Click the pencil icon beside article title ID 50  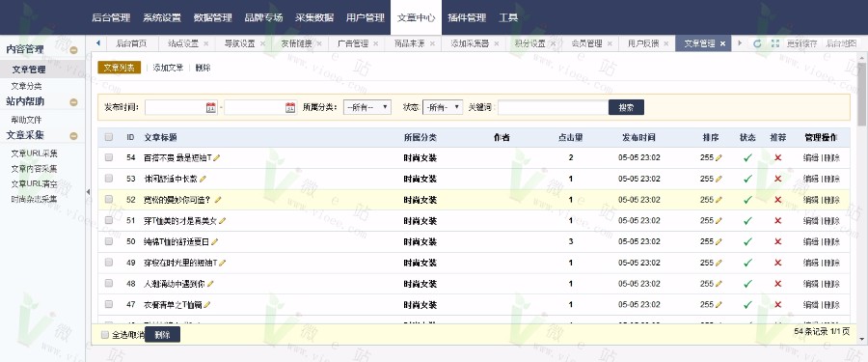tap(214, 241)
